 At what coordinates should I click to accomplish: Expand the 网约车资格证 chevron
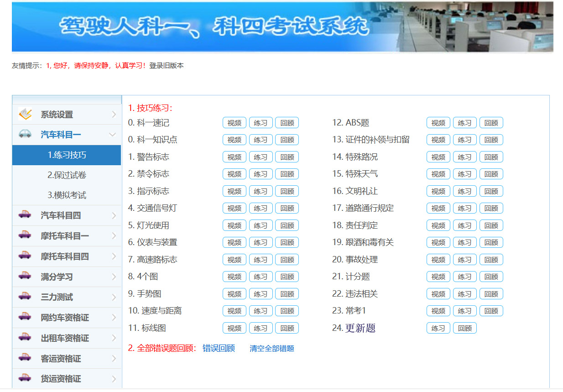[114, 318]
